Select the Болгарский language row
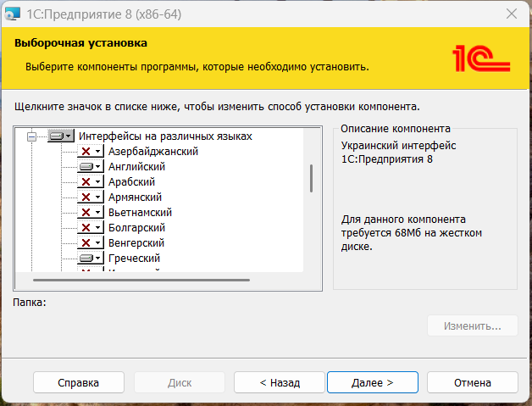The width and height of the screenshot is (532, 406). click(136, 228)
